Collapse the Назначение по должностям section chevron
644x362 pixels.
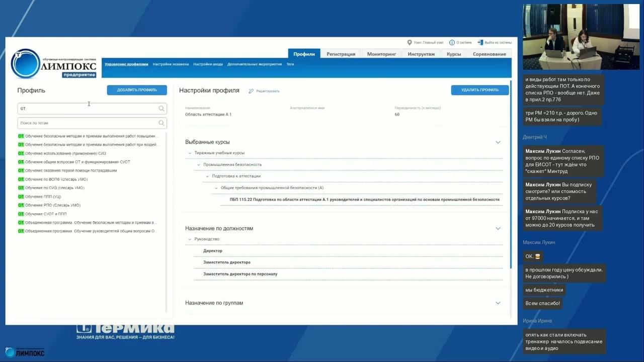(x=498, y=228)
